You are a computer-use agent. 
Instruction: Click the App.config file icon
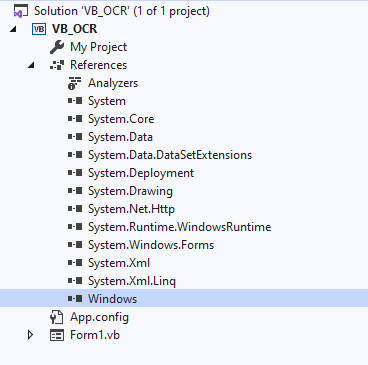pyautogui.click(x=57, y=317)
